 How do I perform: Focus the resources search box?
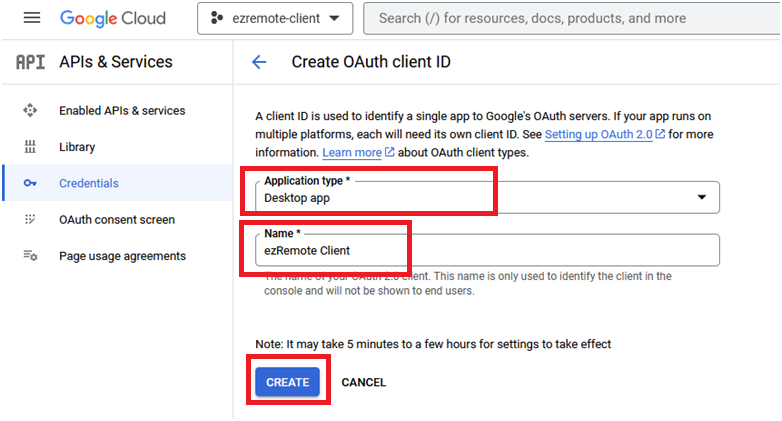tap(572, 18)
